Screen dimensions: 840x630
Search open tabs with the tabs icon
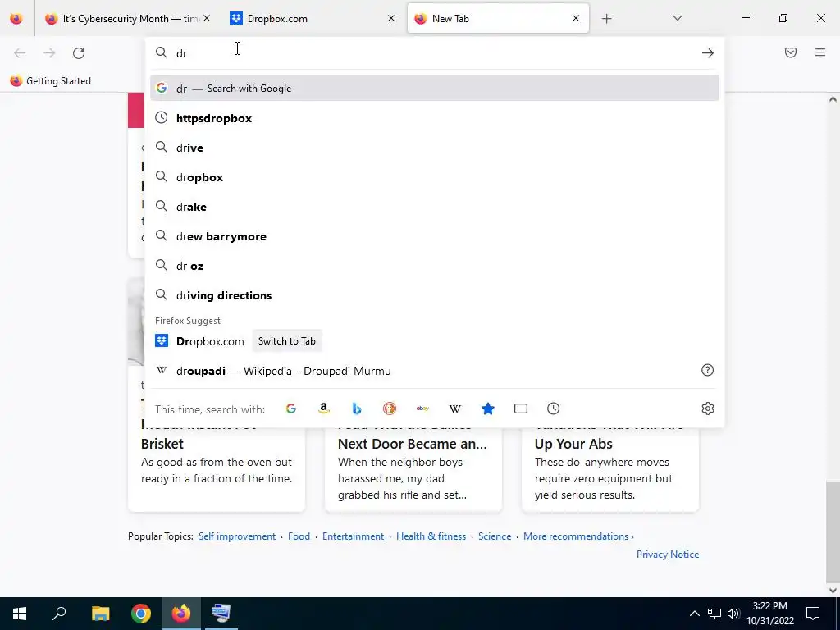click(521, 409)
